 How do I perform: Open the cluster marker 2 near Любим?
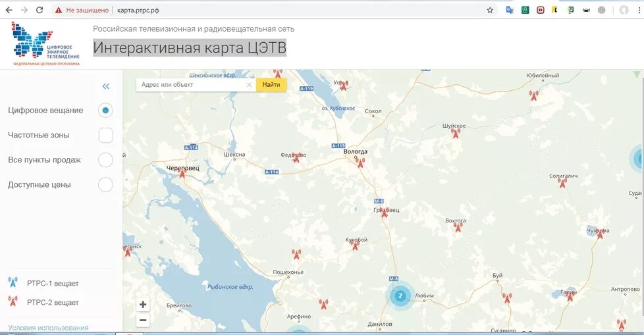(400, 295)
